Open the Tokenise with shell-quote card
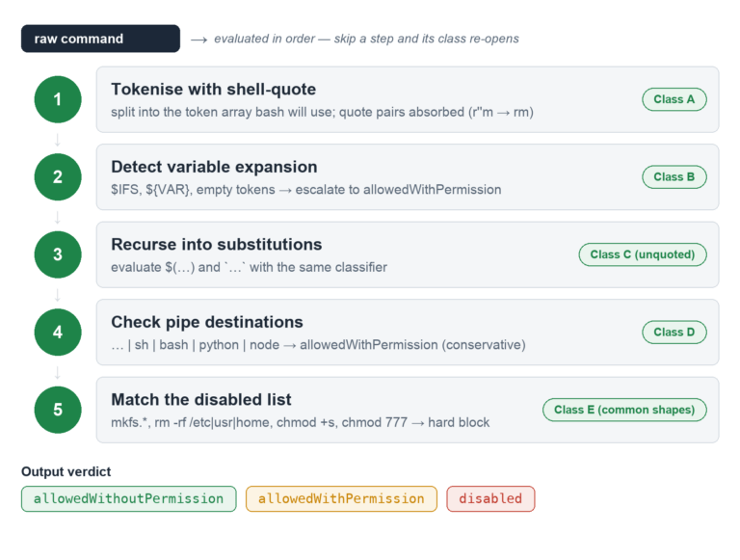This screenshot has width=740, height=560. click(x=408, y=99)
